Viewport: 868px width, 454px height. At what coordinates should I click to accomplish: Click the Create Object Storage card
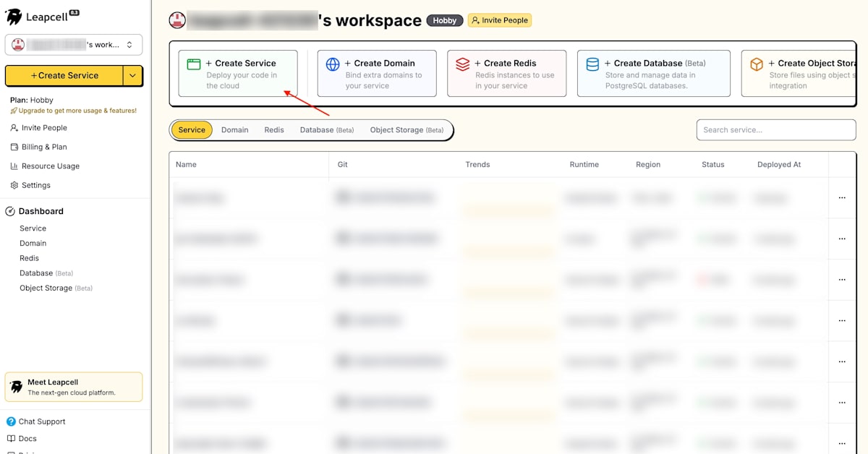799,73
